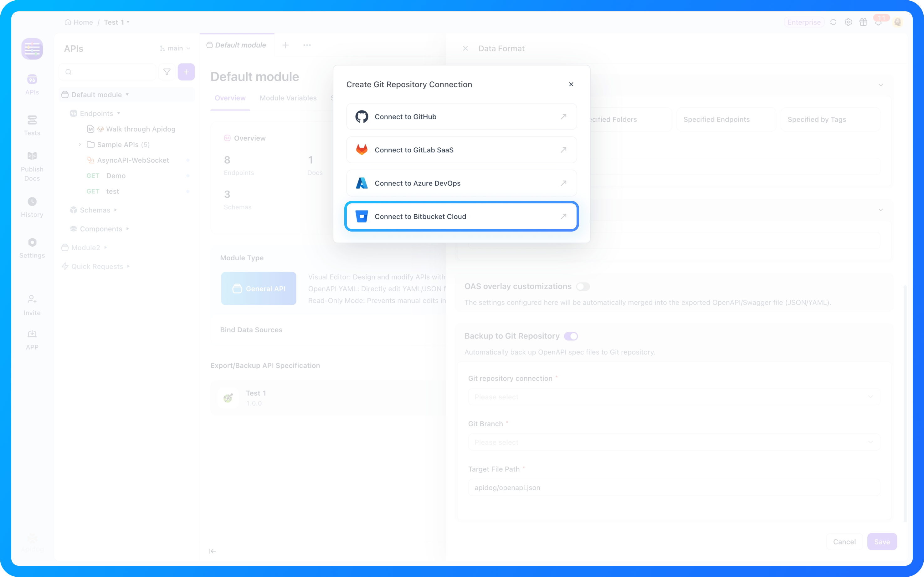The height and width of the screenshot is (577, 924).
Task: Toggle Backup to Git Repository switch
Action: (x=571, y=336)
